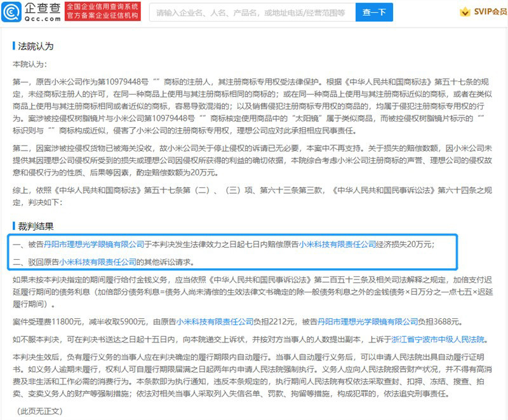Click the 裁判结果 section heading
This screenshot has height=420, width=508.
36,226
